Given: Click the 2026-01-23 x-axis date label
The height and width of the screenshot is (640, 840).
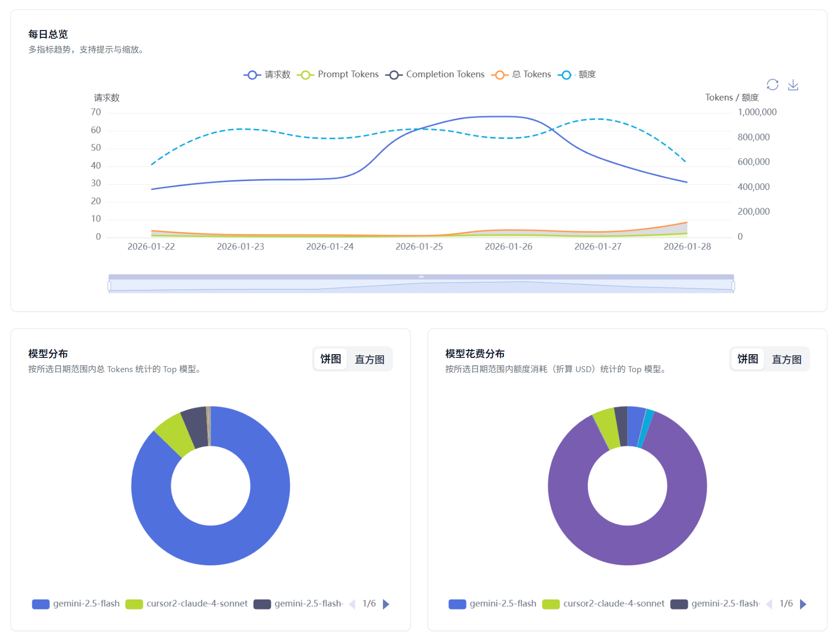Looking at the screenshot, I should pyautogui.click(x=240, y=246).
